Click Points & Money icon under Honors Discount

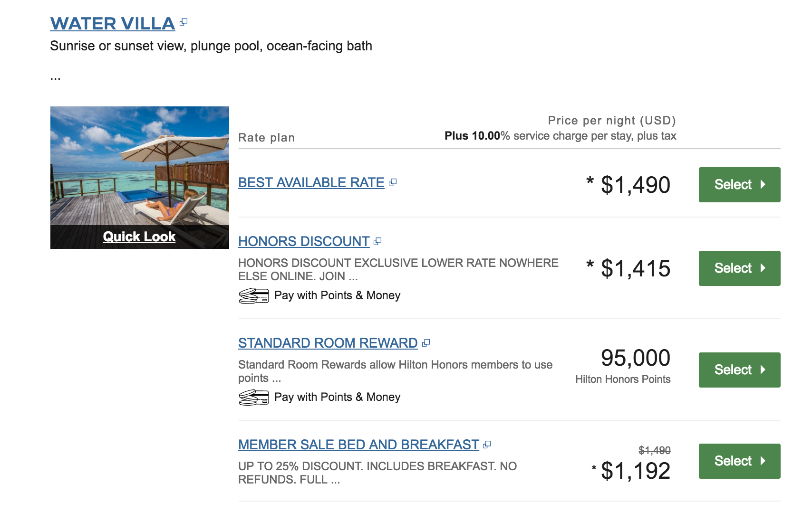point(253,296)
